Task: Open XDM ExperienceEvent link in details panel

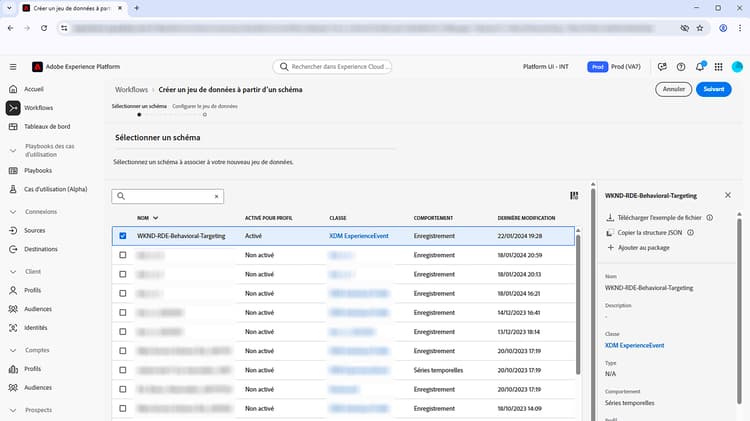Action: (634, 345)
